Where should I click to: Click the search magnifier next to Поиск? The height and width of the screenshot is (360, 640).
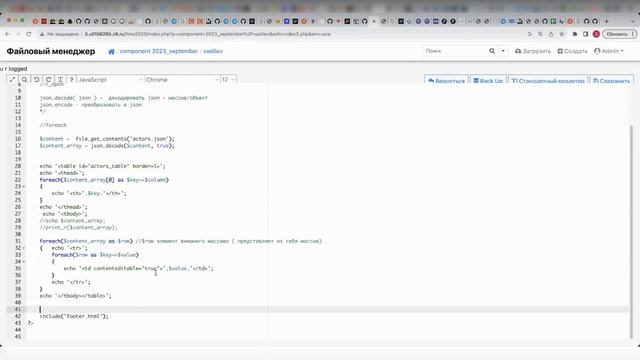tap(492, 51)
